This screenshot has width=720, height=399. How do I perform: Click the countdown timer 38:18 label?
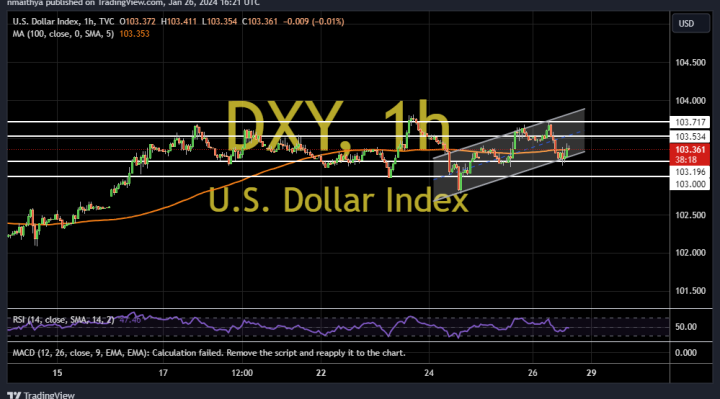(686, 160)
